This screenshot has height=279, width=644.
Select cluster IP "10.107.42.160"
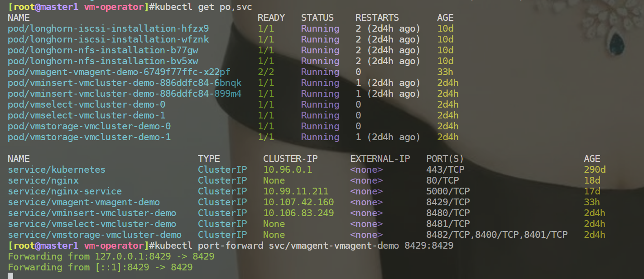click(x=298, y=202)
